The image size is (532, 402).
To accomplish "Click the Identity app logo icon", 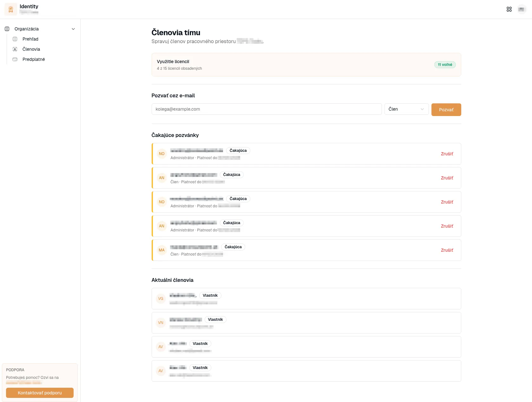I will click(11, 9).
